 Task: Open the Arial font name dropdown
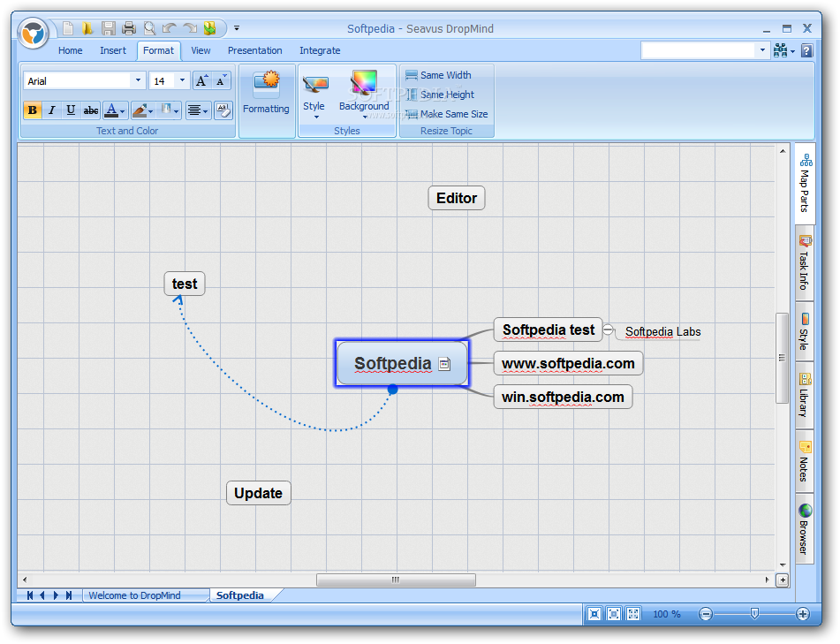pos(138,80)
